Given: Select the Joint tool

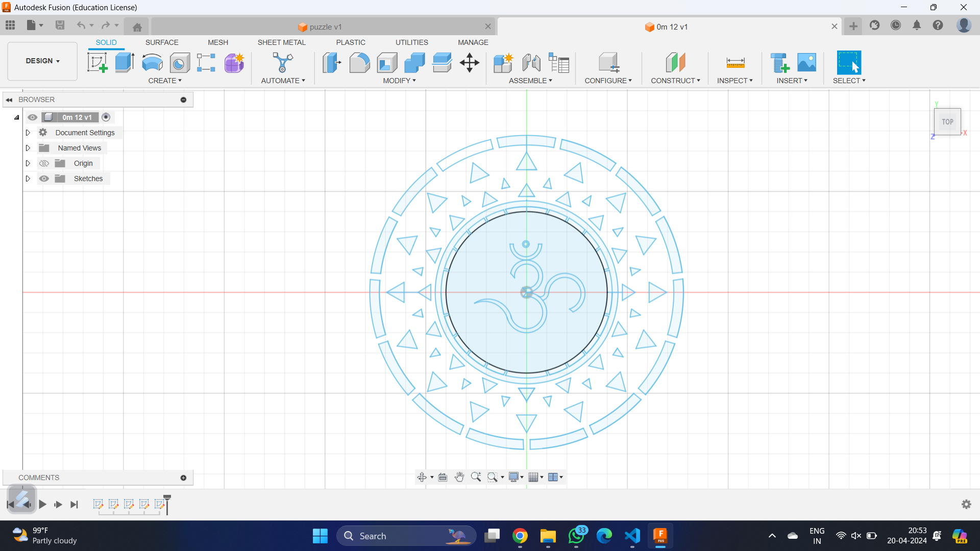Looking at the screenshot, I should click(x=531, y=63).
